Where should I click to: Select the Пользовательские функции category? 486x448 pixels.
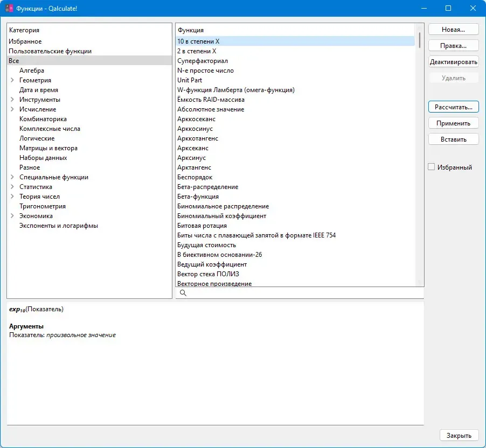(89, 51)
